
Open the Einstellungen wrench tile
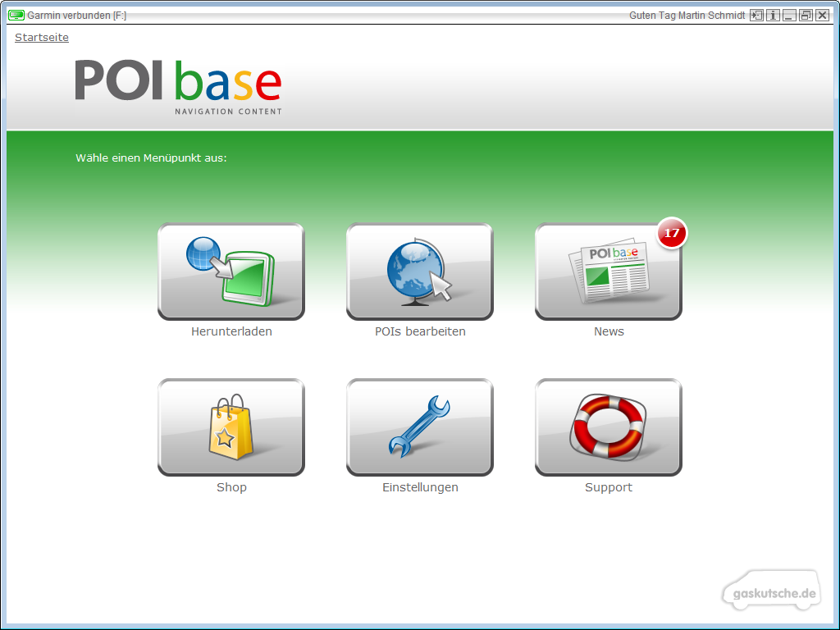coord(419,427)
